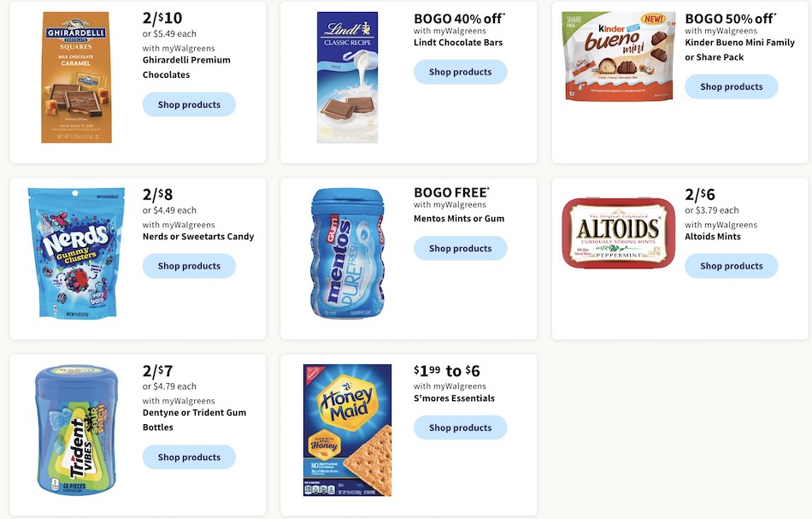Click the Mentos Pure Fresh gum image
Screen dimensions: 812x519
click(345, 252)
